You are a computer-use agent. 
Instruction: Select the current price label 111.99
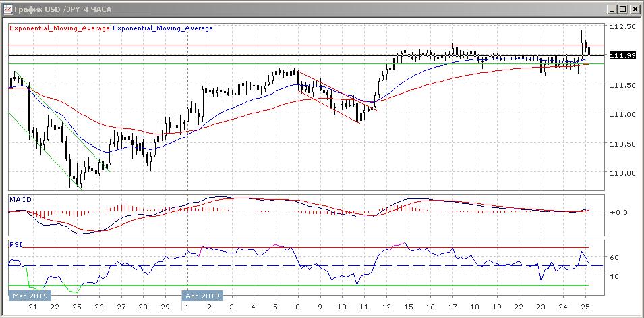click(x=622, y=55)
